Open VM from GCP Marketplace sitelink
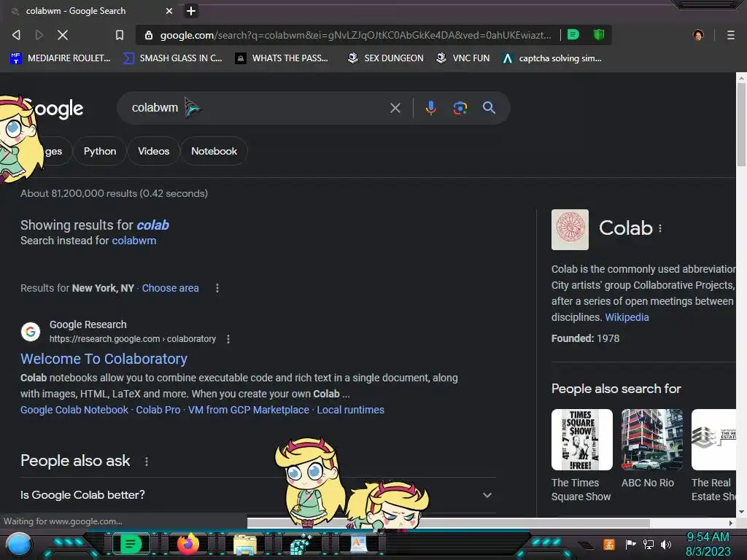The image size is (747, 560). point(249,410)
